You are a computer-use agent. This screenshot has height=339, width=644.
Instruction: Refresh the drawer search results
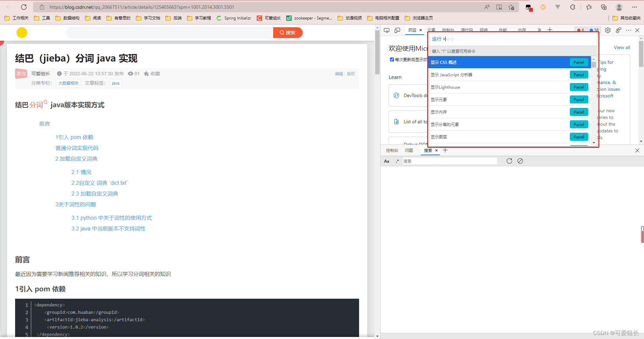[509, 161]
